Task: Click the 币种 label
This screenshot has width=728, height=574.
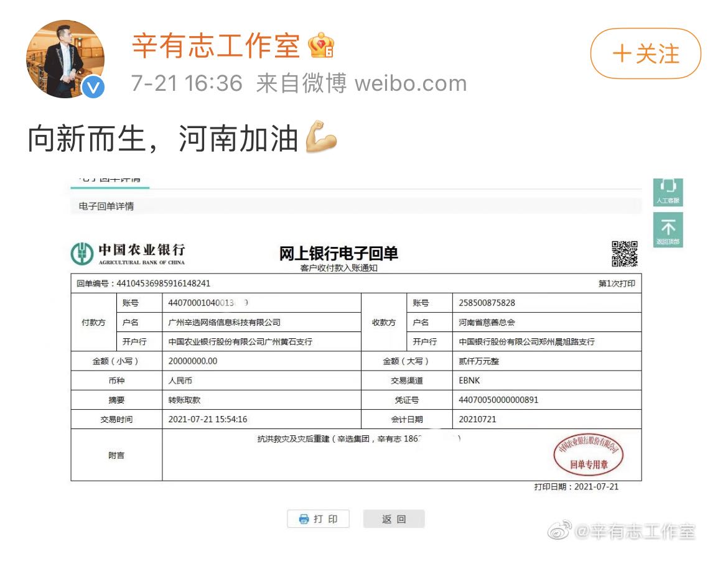Action: click(x=116, y=381)
